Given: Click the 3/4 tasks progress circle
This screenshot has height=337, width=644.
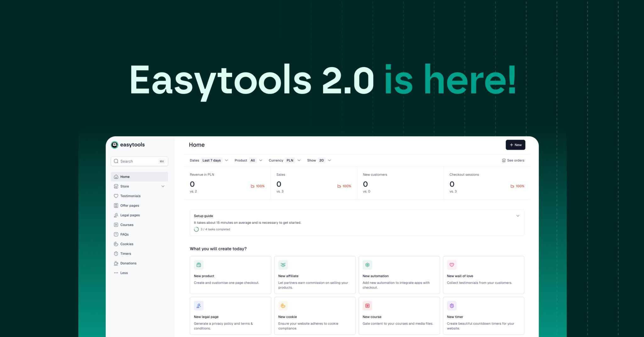Looking at the screenshot, I should [x=196, y=229].
